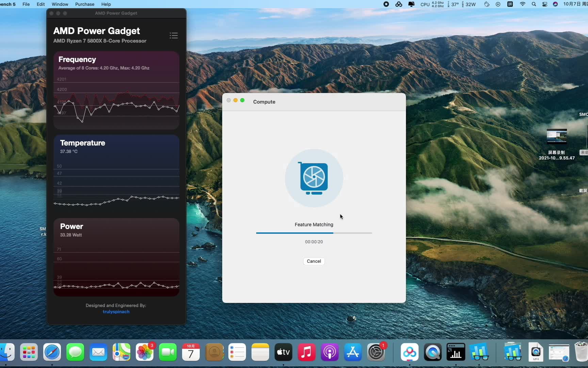Open the second Geekbench icon right of Dock divider

(512, 352)
